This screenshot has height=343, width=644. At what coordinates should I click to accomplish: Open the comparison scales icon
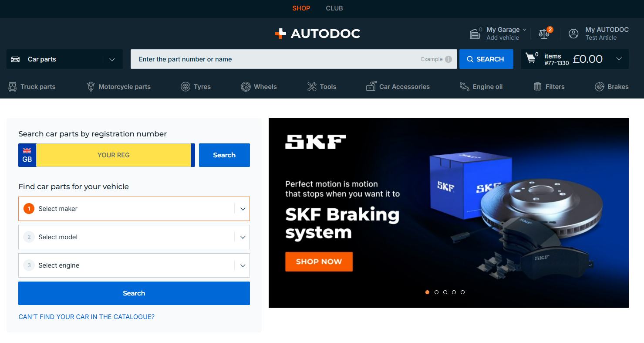click(544, 34)
